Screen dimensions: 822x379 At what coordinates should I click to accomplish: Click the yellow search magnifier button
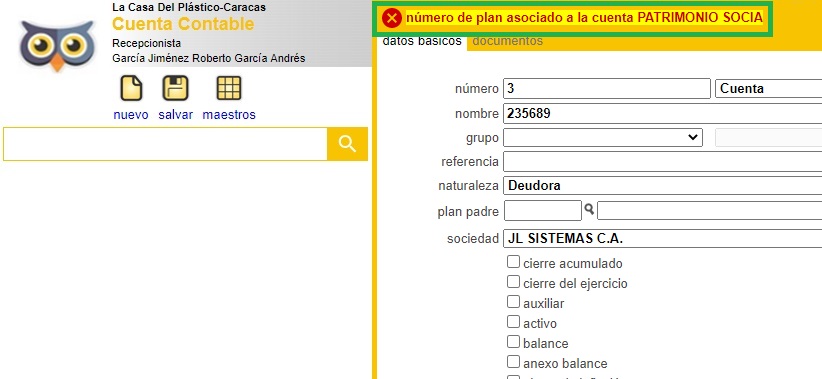click(347, 144)
